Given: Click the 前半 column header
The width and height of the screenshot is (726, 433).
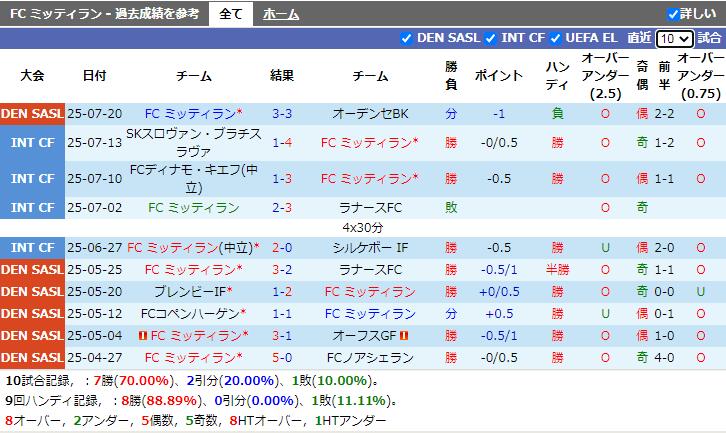Looking at the screenshot, I should coord(664,75).
